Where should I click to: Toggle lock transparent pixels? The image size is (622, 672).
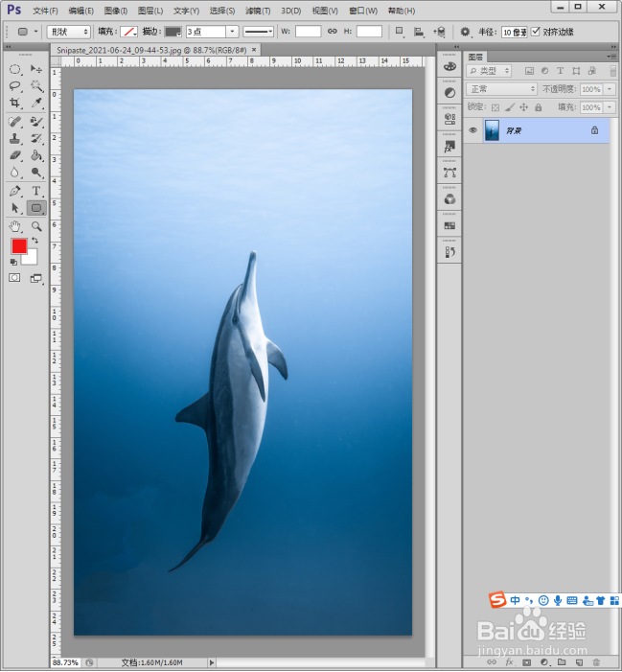click(495, 107)
